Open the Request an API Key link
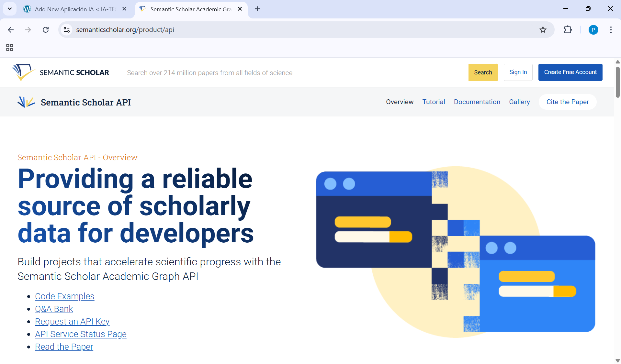Image resolution: width=621 pixels, height=364 pixels. pos(72,322)
